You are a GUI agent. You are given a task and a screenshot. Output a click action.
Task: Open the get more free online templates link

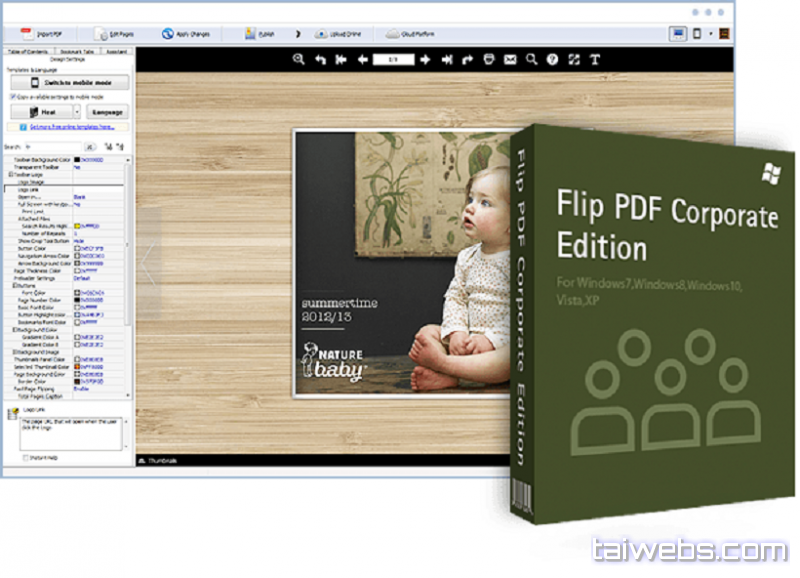point(72,127)
